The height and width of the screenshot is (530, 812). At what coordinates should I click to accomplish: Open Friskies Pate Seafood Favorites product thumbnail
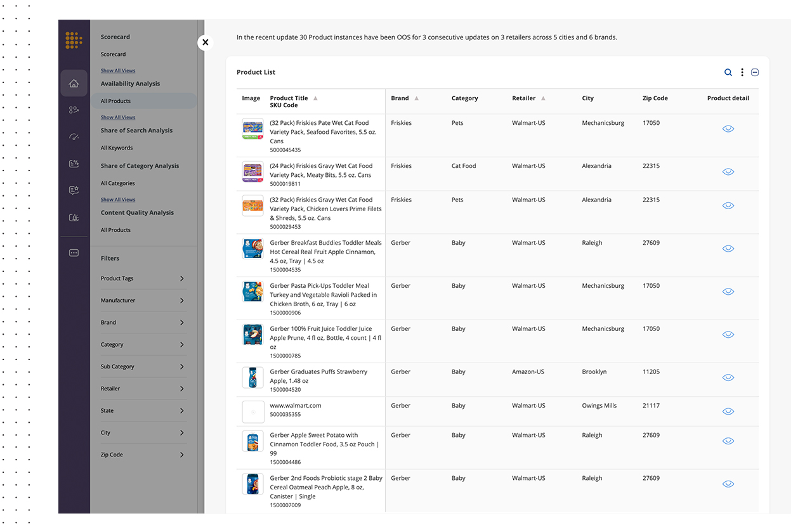[252, 129]
